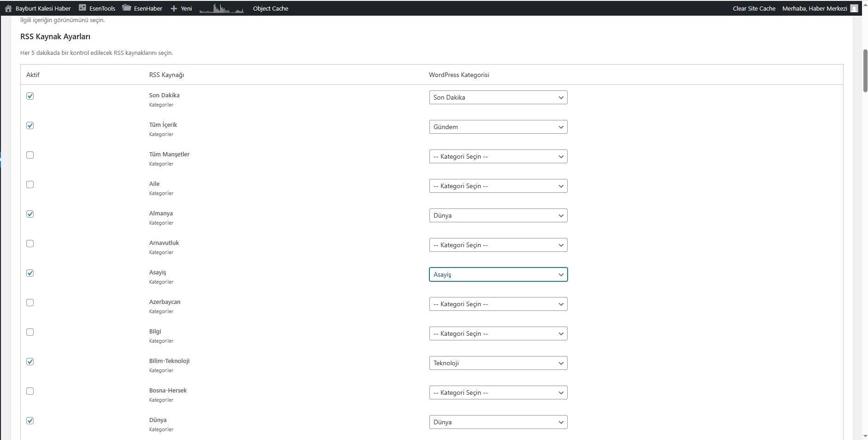868x440 pixels.
Task: Click the home icon beside Bayburt Kalesi Haber
Action: tap(8, 8)
